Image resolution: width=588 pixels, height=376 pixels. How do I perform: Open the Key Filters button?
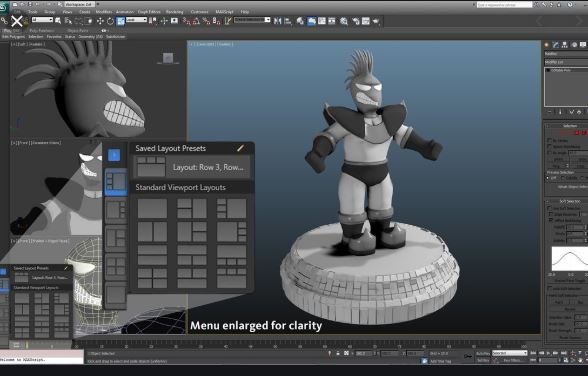[513, 360]
